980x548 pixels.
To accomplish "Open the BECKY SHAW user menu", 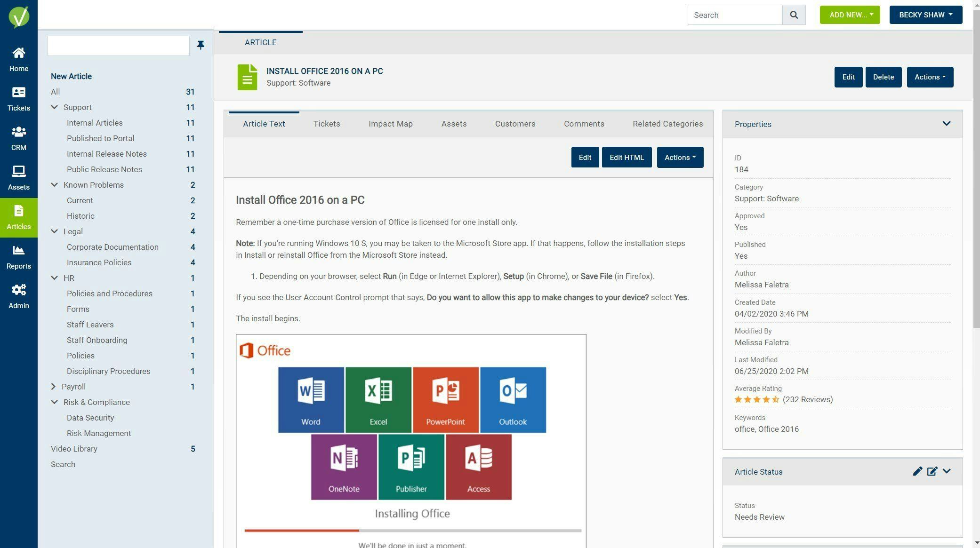I will pos(925,15).
